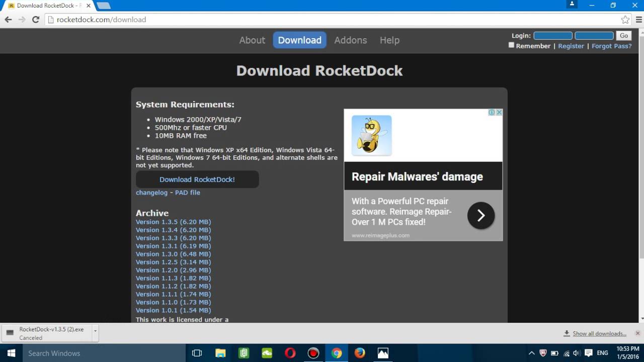Open a new tab next to RocketDock tab
Image resolution: width=644 pixels, height=362 pixels.
point(104,6)
